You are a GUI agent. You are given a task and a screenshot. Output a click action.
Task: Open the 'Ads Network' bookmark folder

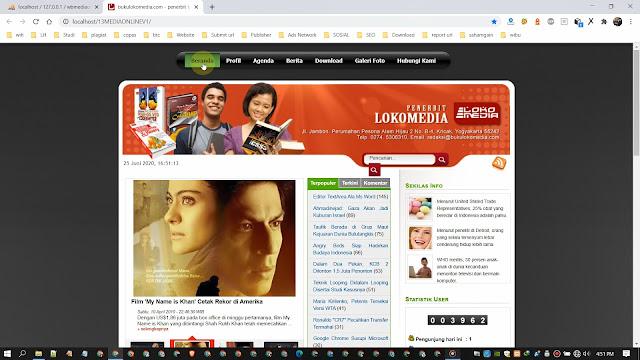(298, 35)
